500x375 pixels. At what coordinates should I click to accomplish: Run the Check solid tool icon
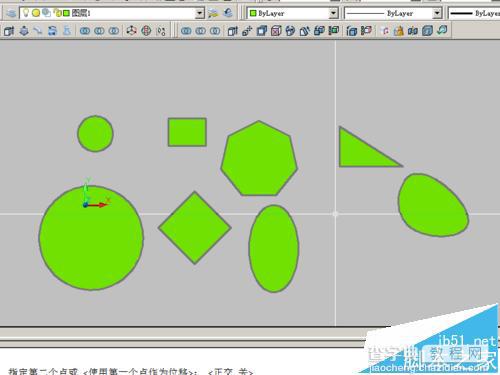(442, 30)
